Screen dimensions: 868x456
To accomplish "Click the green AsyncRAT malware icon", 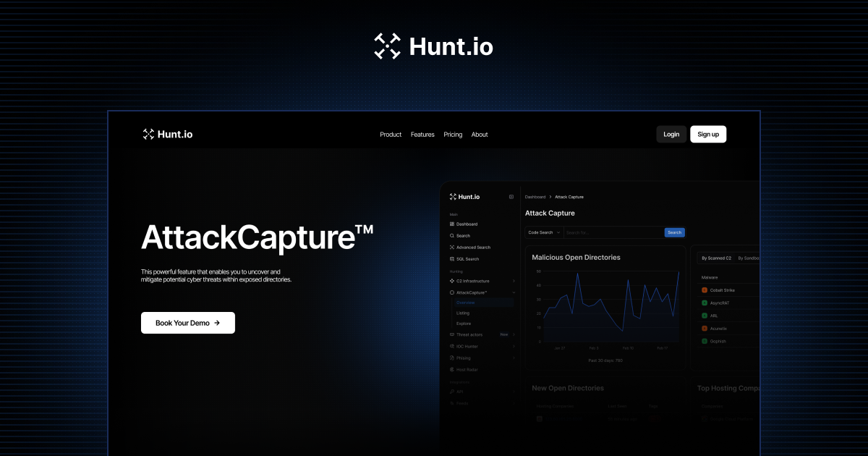I will pos(705,303).
